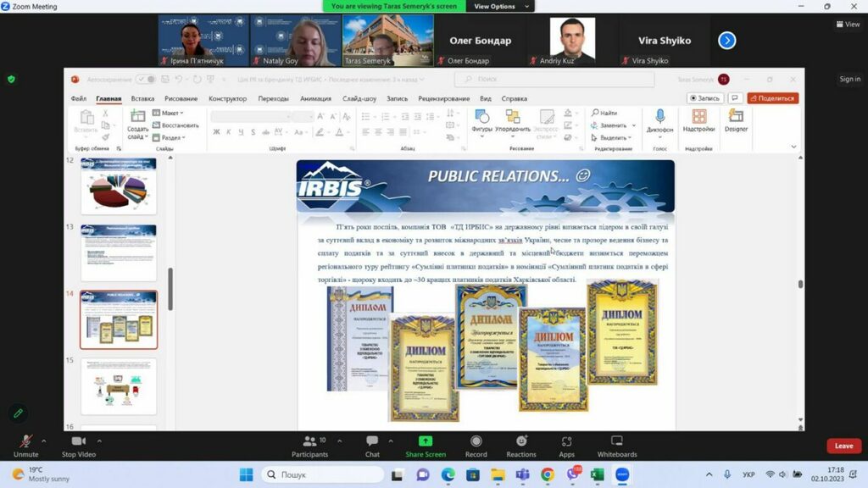Open the Вставка ribbon tab
Image resolution: width=868 pixels, height=488 pixels.
(x=142, y=98)
